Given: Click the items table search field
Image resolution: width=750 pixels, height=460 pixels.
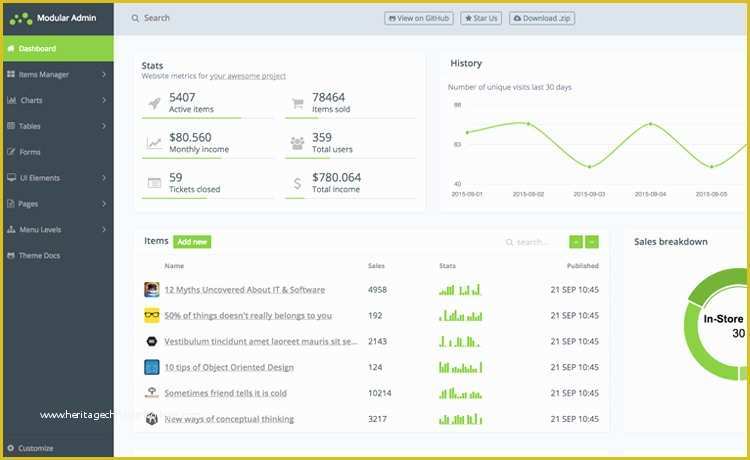Looking at the screenshot, I should click(533, 242).
